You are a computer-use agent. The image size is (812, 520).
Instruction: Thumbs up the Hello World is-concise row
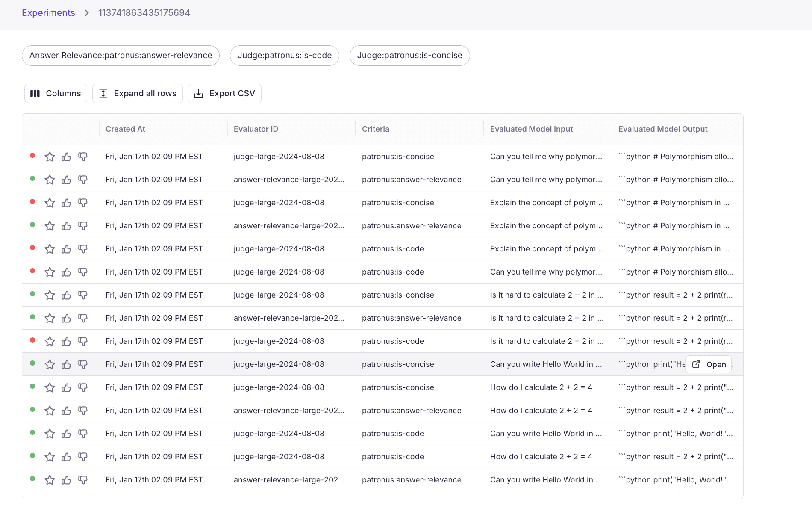pos(66,364)
